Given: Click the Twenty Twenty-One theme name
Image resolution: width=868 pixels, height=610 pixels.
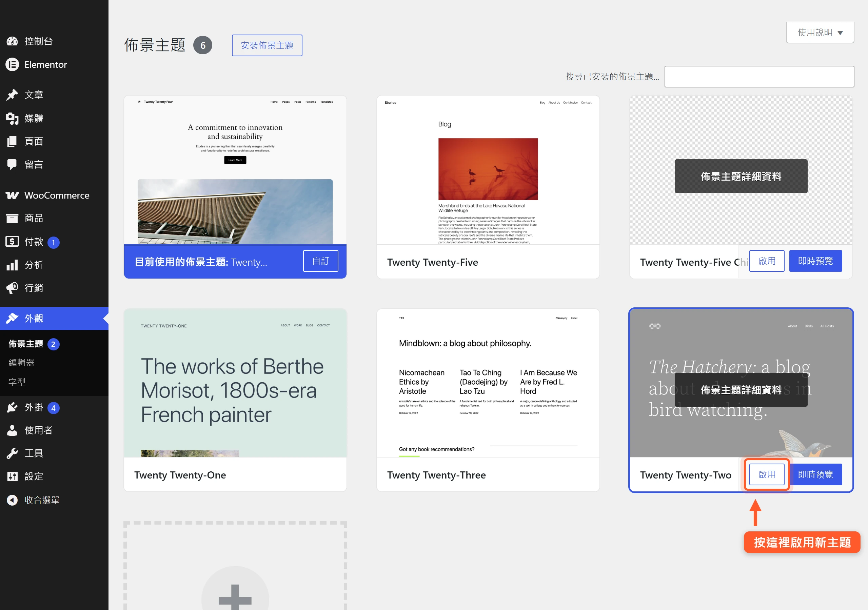Looking at the screenshot, I should tap(180, 475).
